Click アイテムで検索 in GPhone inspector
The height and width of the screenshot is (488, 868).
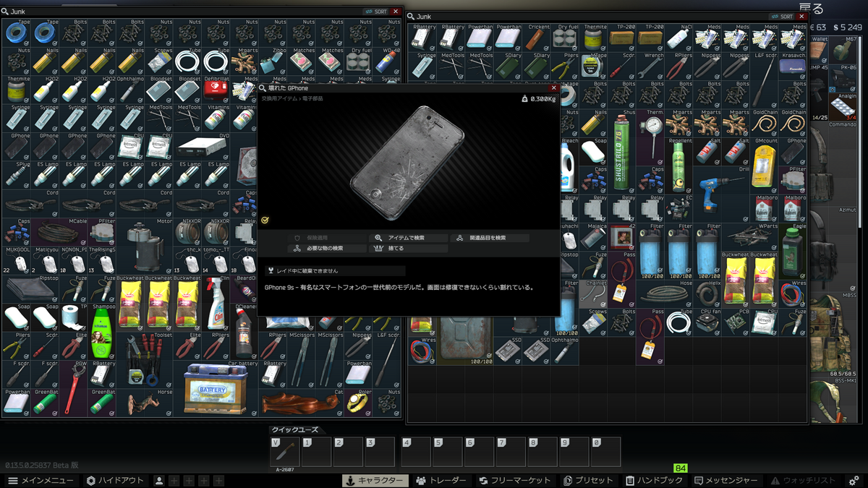(x=408, y=238)
